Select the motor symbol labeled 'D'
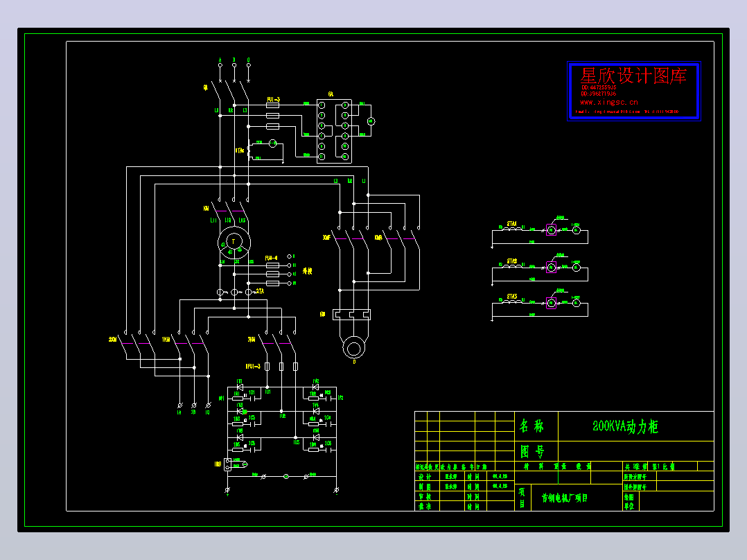Viewport: 747px width, 560px height. [354, 349]
